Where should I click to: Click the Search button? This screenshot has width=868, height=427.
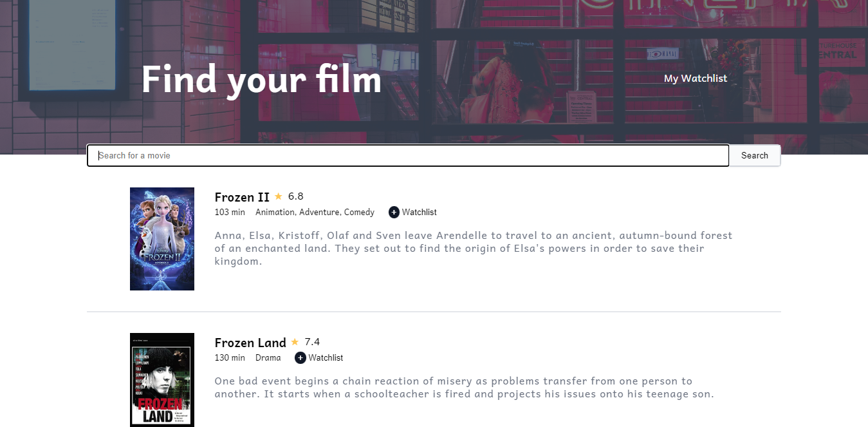[755, 155]
